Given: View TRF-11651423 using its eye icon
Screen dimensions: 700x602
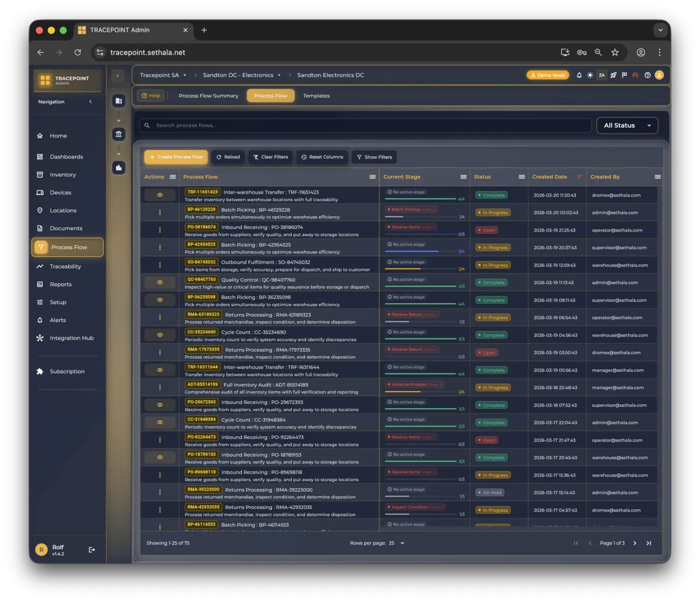Looking at the screenshot, I should [160, 195].
